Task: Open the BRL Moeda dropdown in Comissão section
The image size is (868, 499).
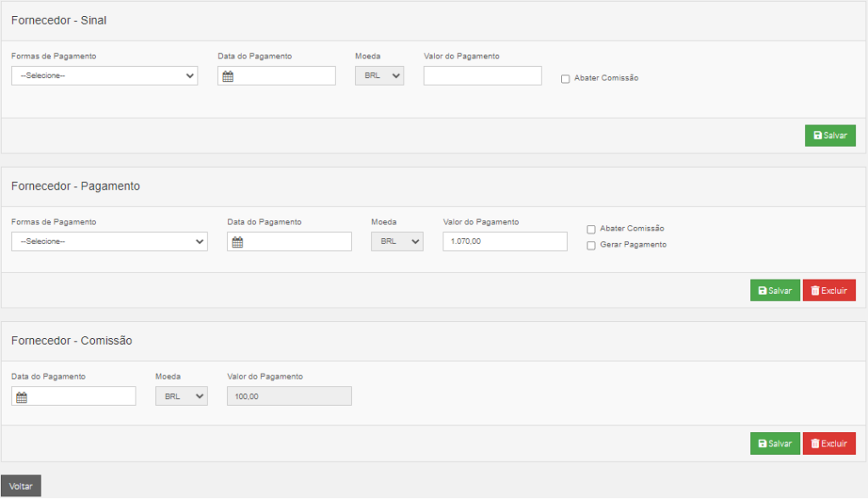Action: (181, 396)
